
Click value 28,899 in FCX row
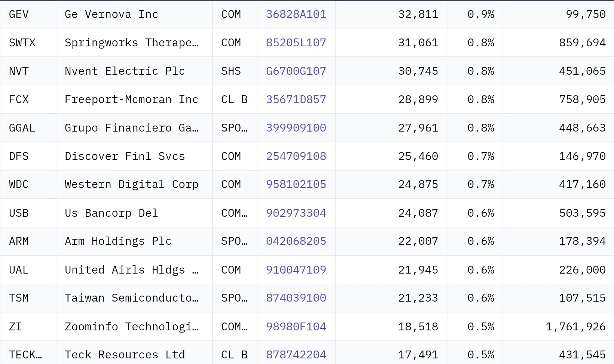[x=418, y=99]
